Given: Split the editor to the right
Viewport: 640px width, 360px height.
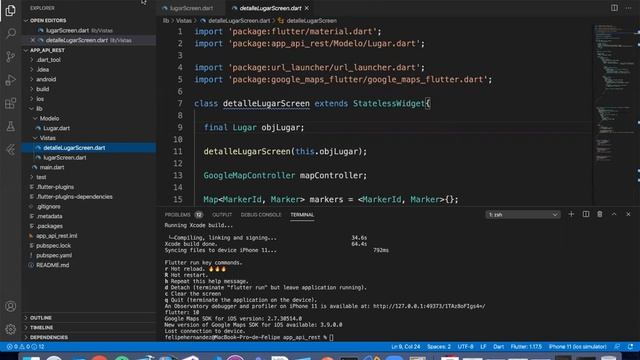Looking at the screenshot, I should tap(614, 8).
